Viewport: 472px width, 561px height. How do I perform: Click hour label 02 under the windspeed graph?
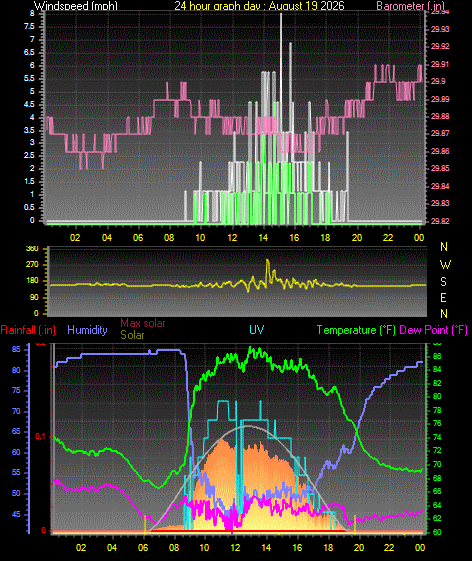coord(75,238)
